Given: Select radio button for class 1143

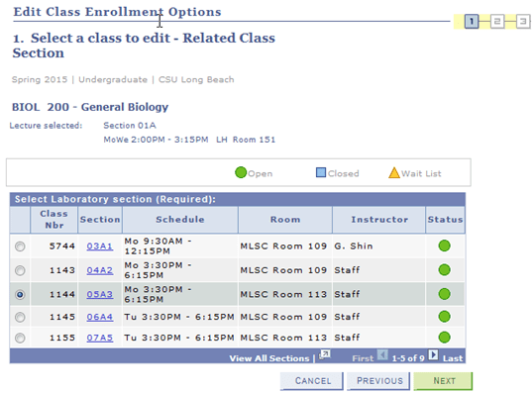Looking at the screenshot, I should pos(20,270).
